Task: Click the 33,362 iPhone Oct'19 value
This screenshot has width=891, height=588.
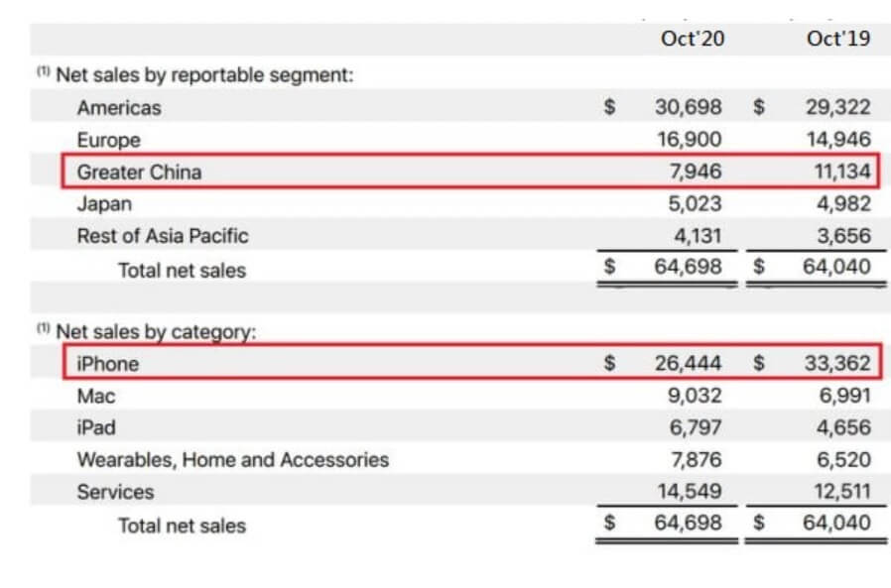Action: click(837, 364)
